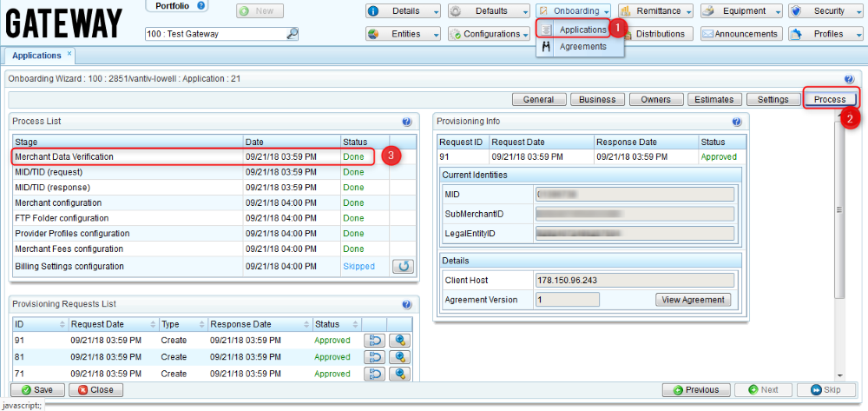Select Agreements from Onboarding menu
This screenshot has width=868, height=411.
(x=582, y=47)
